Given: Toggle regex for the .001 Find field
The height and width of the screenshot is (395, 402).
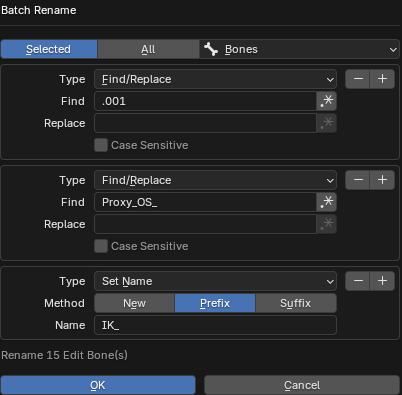Looking at the screenshot, I should point(327,101).
